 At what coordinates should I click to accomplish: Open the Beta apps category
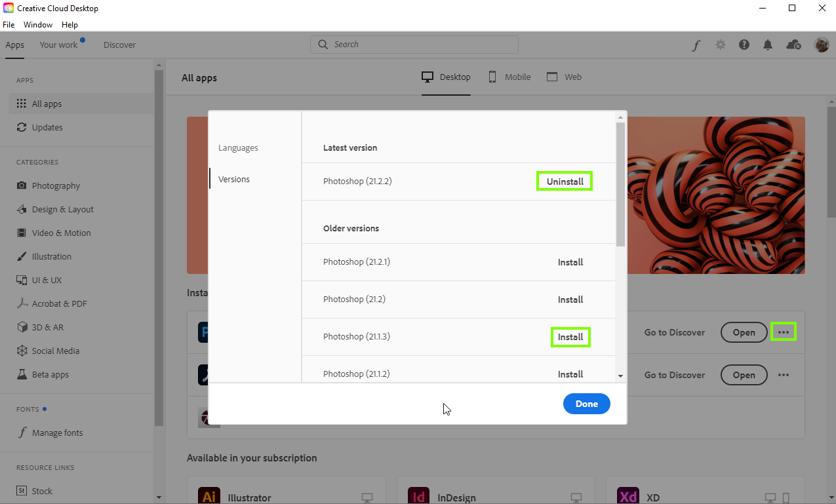(x=50, y=374)
